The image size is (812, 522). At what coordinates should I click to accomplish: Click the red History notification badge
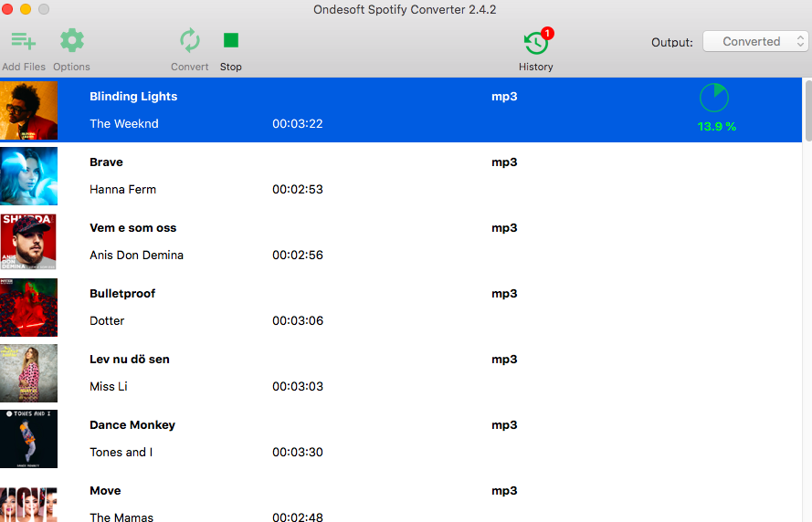(x=547, y=33)
